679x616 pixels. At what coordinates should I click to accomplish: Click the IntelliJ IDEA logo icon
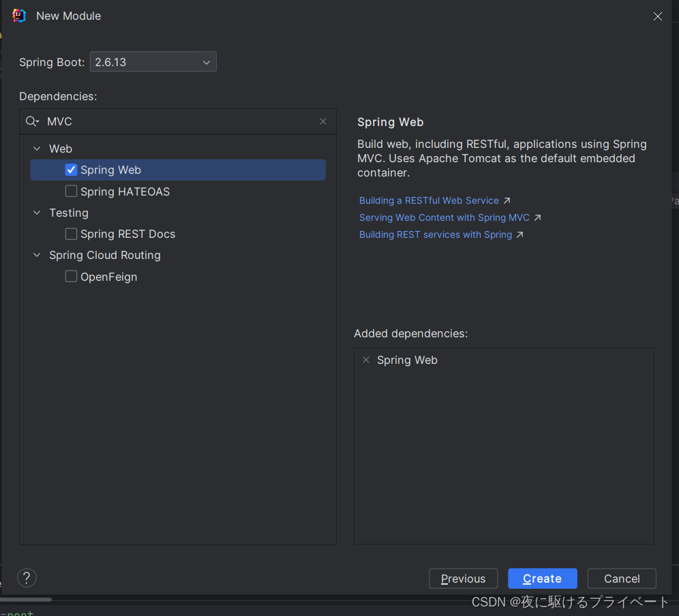coord(19,16)
